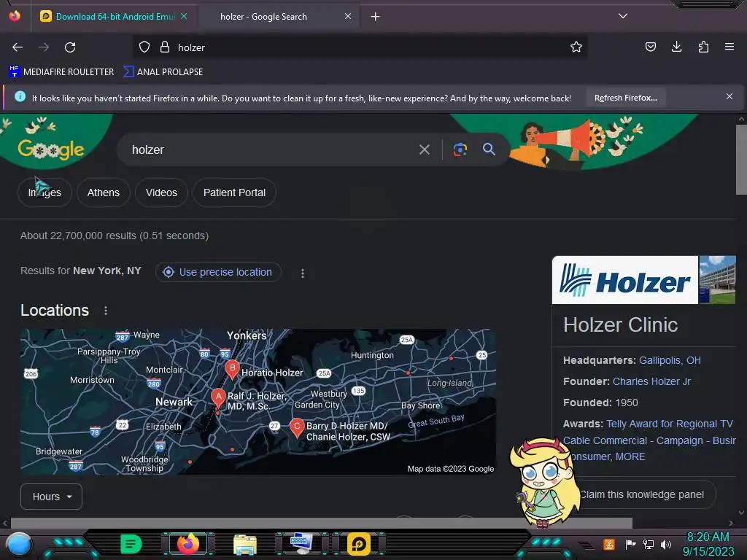Select map pin B Horatio Holzer

click(x=232, y=369)
